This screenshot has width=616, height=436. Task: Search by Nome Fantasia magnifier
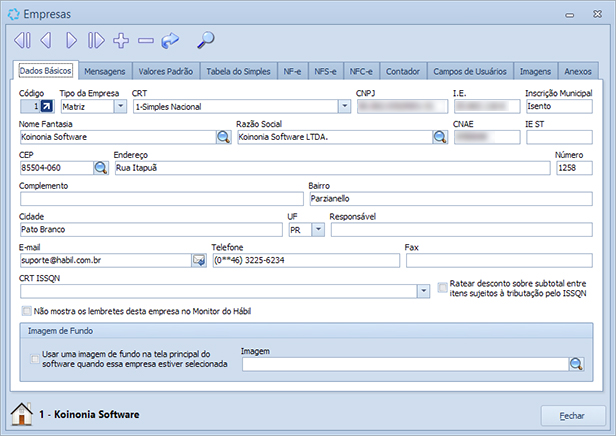224,137
